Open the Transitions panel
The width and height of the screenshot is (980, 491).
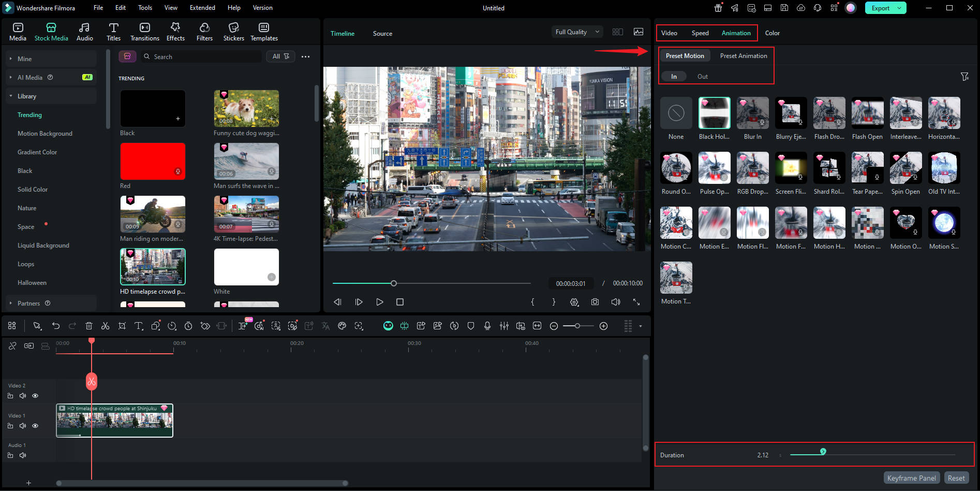tap(145, 32)
